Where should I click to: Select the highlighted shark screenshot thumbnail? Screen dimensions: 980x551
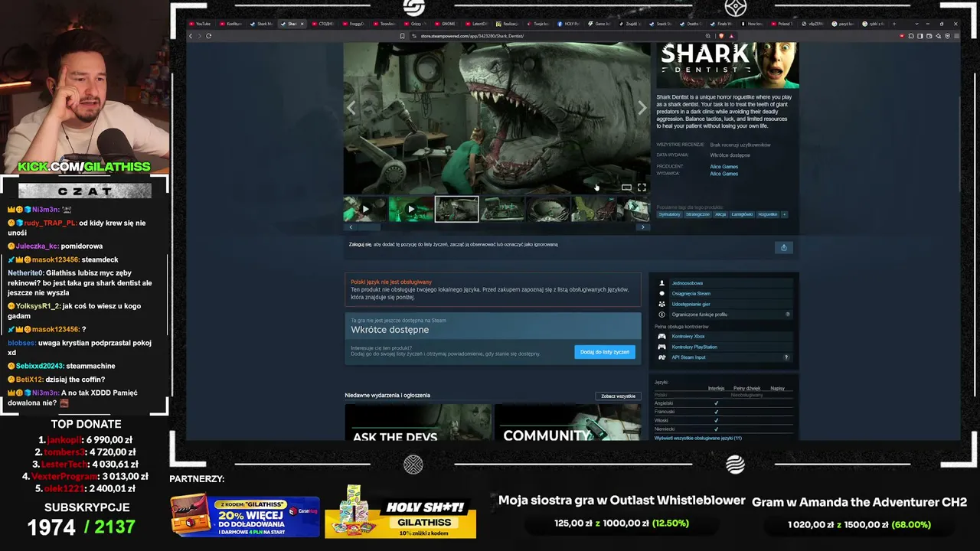[456, 209]
